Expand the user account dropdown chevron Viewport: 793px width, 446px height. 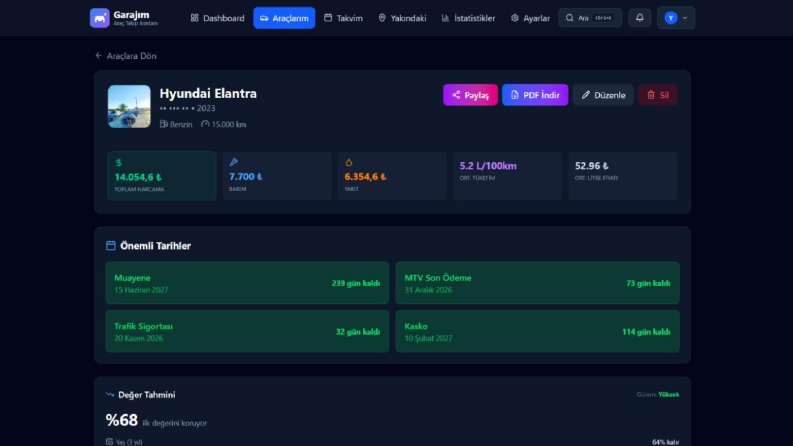[x=685, y=18]
